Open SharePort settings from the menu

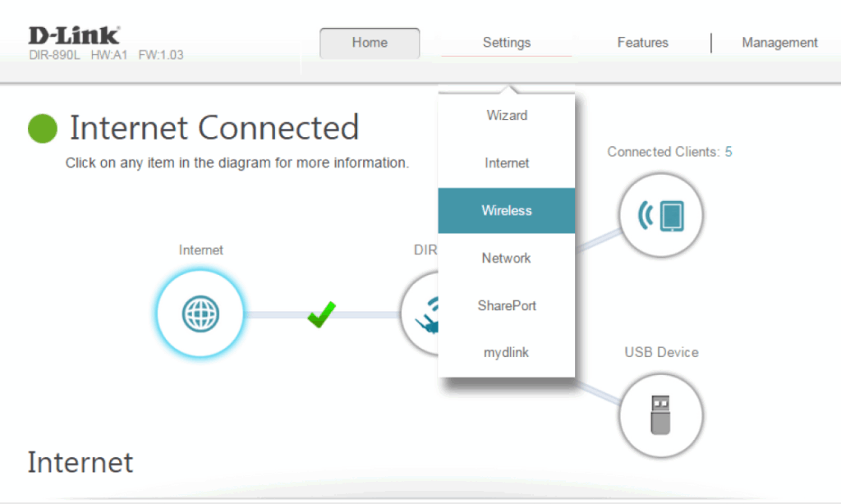507,305
